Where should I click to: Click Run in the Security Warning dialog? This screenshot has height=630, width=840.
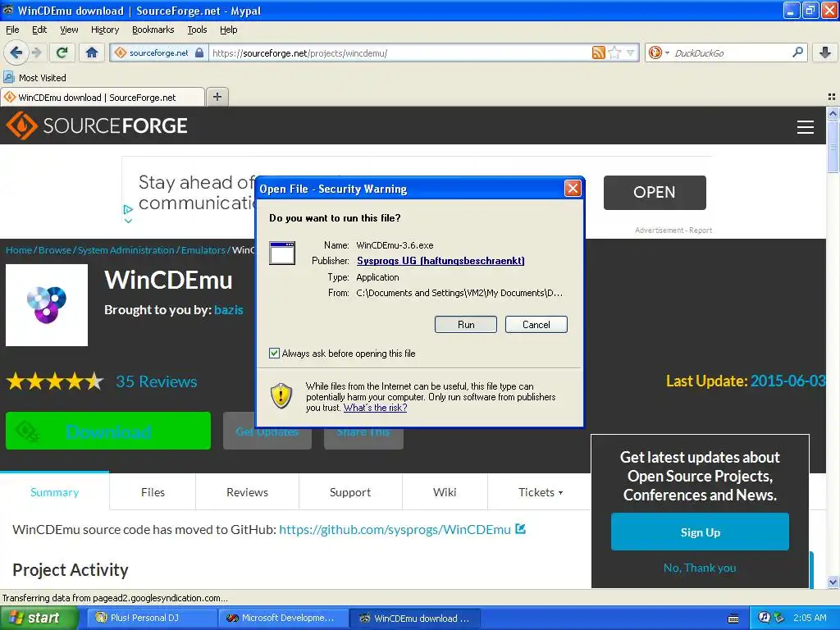coord(466,325)
